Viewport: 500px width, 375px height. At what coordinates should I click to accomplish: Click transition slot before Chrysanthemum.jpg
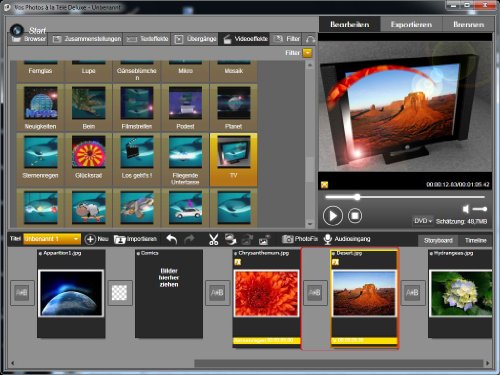(217, 293)
